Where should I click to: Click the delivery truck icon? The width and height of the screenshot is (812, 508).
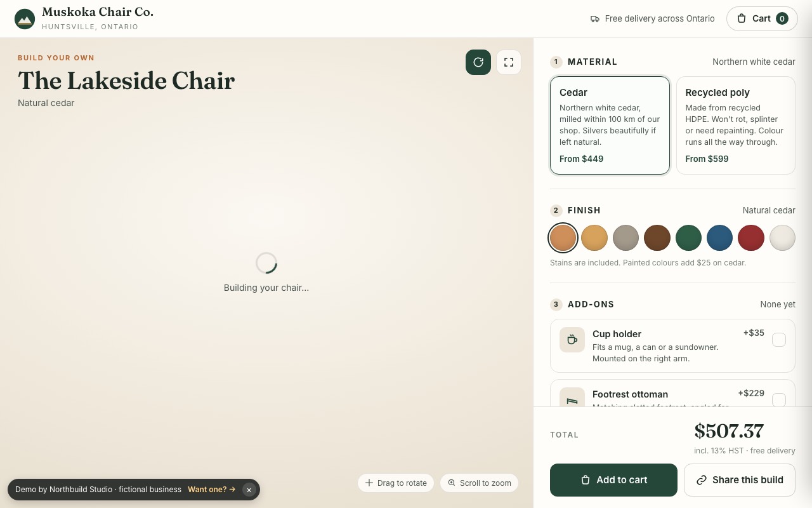(595, 19)
